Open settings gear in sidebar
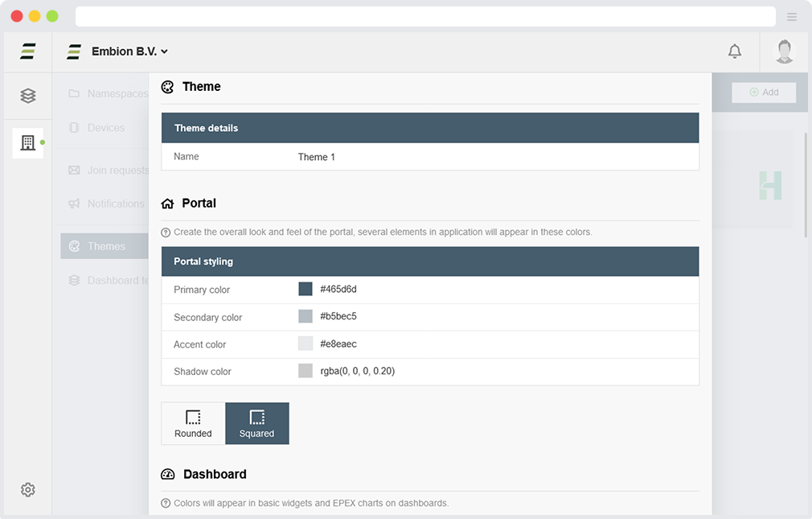Viewport: 812px width, 519px height. [x=28, y=489]
